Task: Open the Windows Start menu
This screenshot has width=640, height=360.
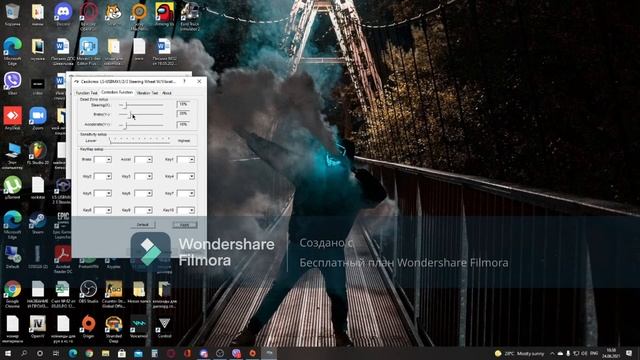Action: 8,353
